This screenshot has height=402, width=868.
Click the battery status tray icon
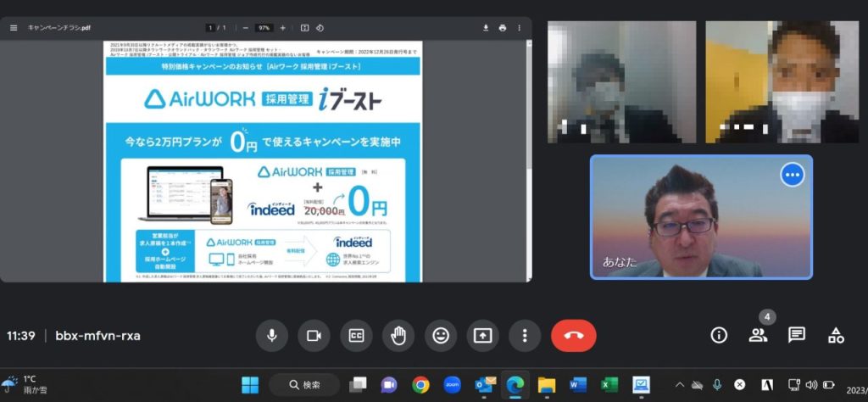coord(829,385)
